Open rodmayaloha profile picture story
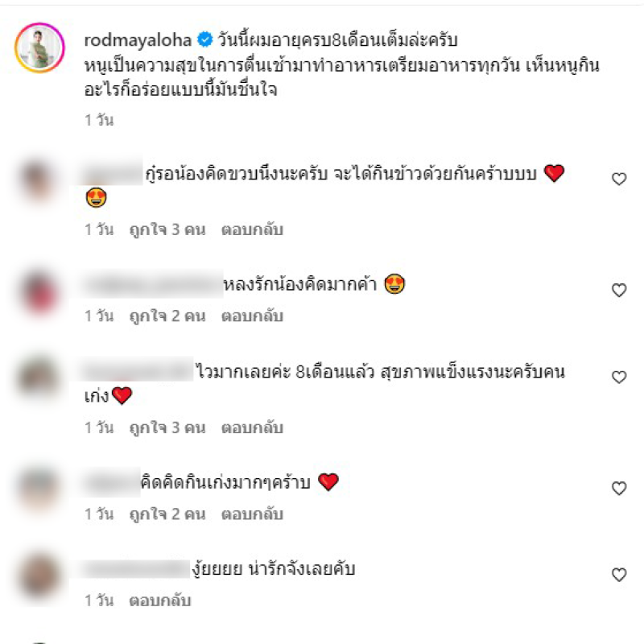 tap(39, 47)
